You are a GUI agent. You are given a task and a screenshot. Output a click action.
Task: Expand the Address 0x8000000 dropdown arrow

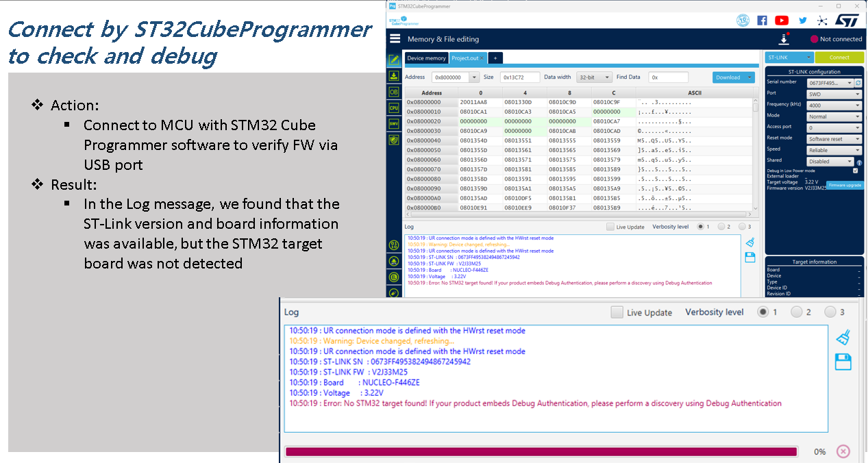point(475,77)
